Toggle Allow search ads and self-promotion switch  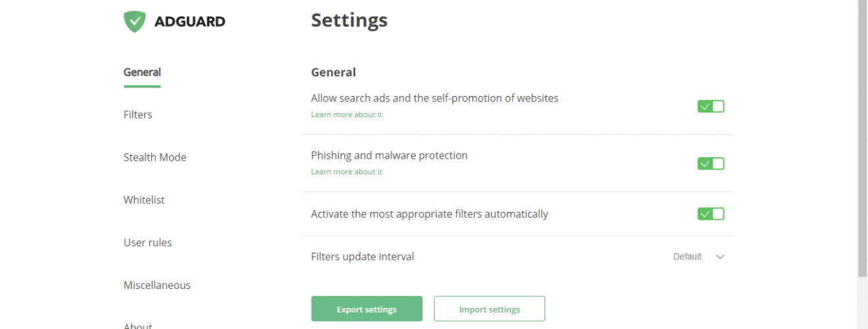[x=711, y=106]
